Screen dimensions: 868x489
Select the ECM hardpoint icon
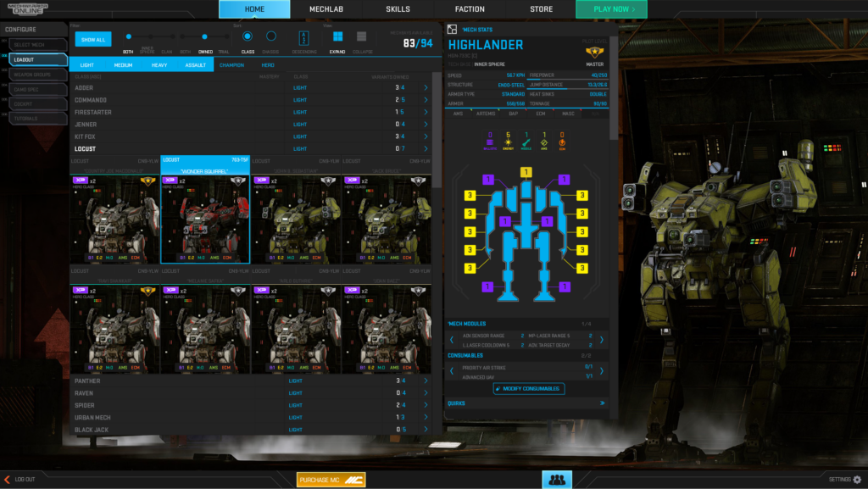point(562,141)
